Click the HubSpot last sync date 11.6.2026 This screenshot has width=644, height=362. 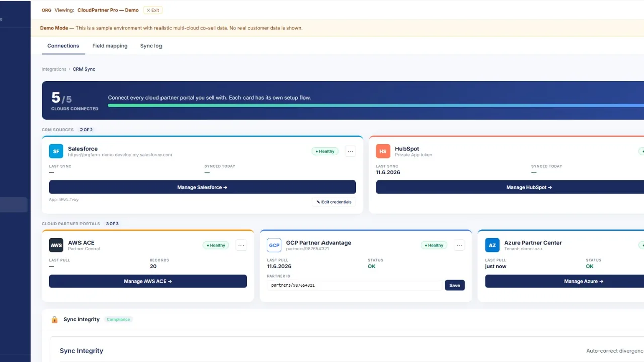[x=388, y=172]
